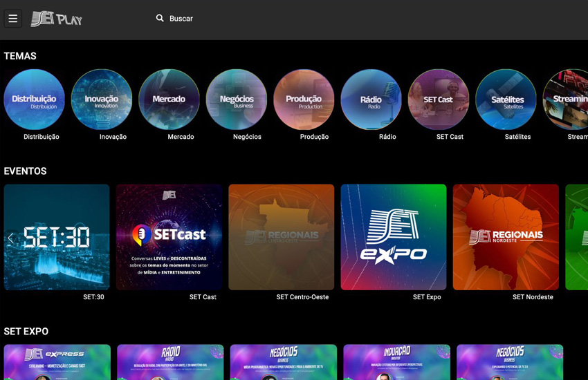Open the Streaming theme circle
Screen dimensions: 588x380
[565, 99]
